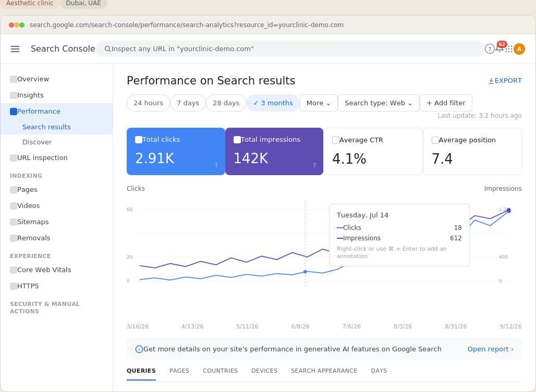This screenshot has width=536, height=392.
Task: Click the Dubai, UAE tag
Action: click(x=83, y=4)
